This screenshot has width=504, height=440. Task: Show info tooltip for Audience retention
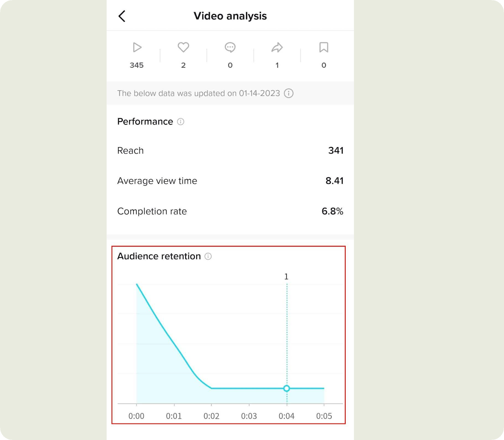(x=208, y=256)
